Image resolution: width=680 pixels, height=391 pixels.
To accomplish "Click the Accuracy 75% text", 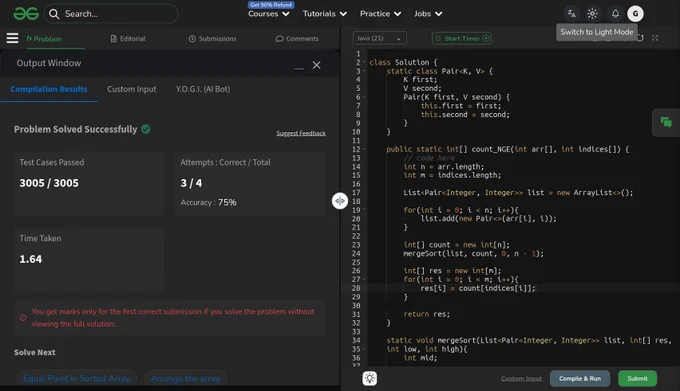I will pyautogui.click(x=208, y=202).
